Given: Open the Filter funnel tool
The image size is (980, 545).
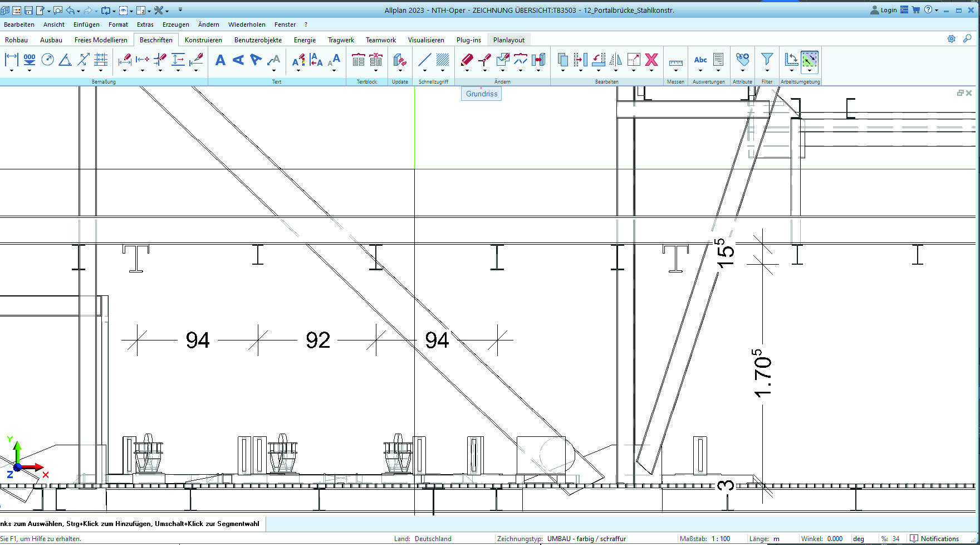Looking at the screenshot, I should (x=767, y=59).
